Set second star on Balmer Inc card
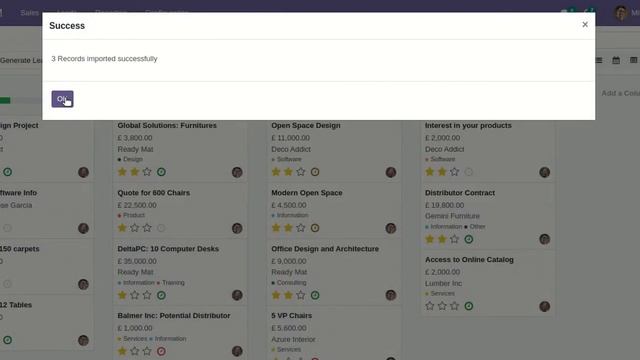This screenshot has height=360, width=640. (x=135, y=351)
